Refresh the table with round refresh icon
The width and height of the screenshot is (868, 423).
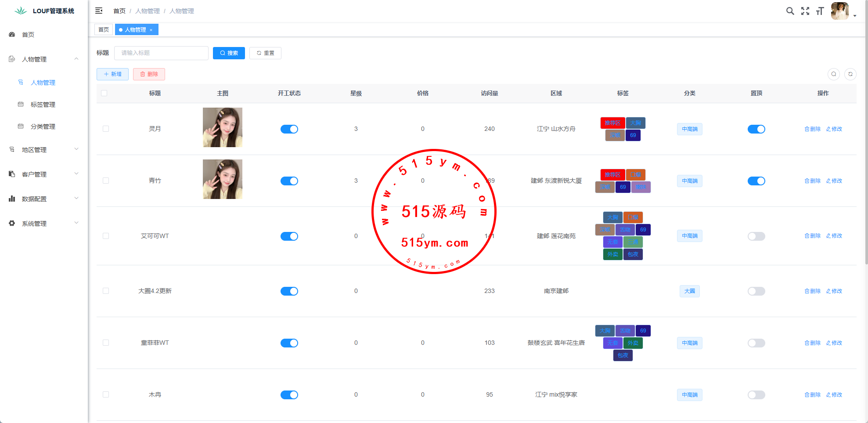(x=850, y=74)
